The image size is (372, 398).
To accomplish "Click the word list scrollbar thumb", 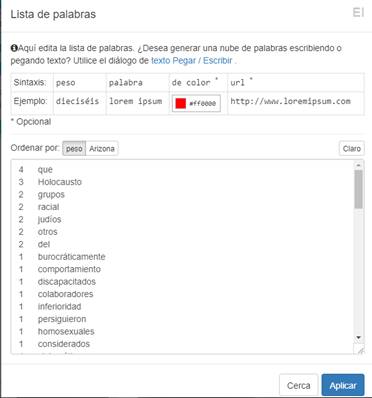I will 358,189.
